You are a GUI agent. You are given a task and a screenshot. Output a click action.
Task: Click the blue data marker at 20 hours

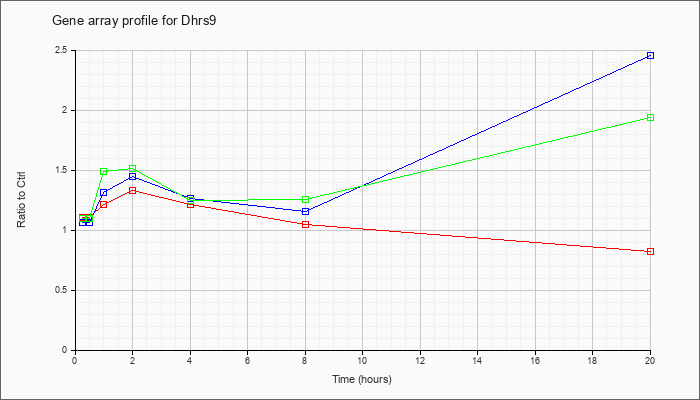coord(650,55)
